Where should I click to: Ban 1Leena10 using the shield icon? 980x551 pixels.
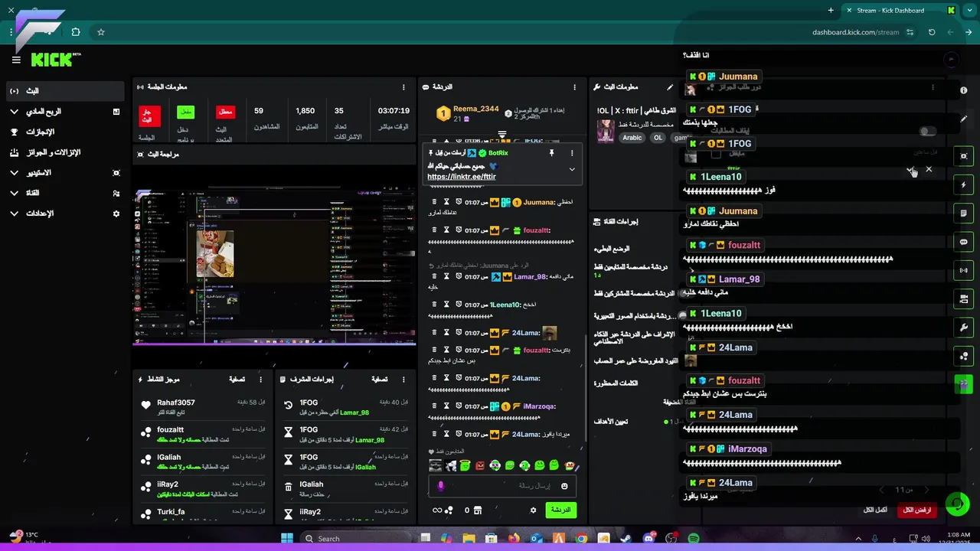(459, 305)
